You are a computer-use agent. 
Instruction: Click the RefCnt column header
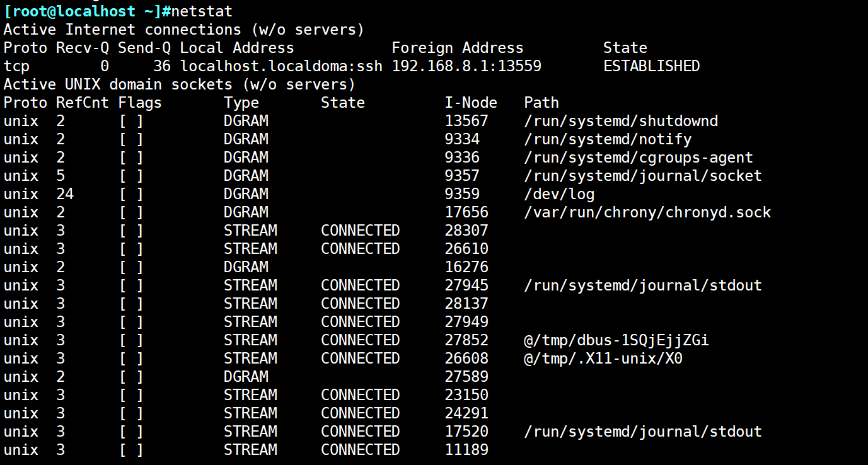pyautogui.click(x=83, y=103)
